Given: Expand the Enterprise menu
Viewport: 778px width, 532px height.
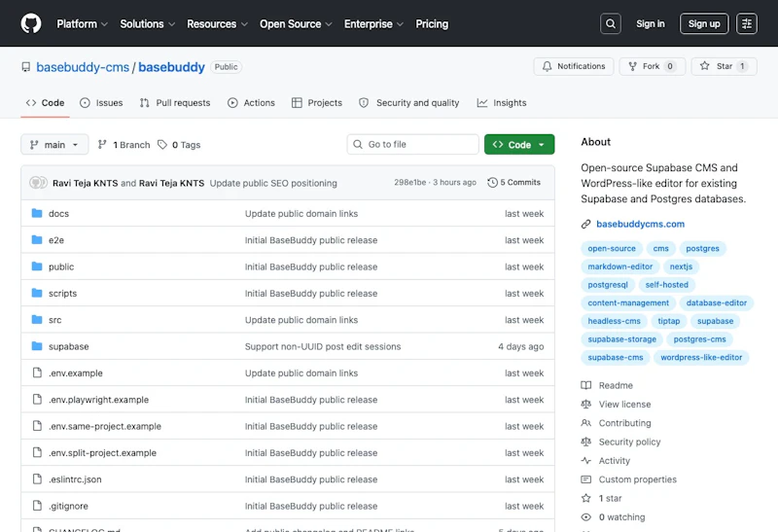Looking at the screenshot, I should [x=373, y=23].
